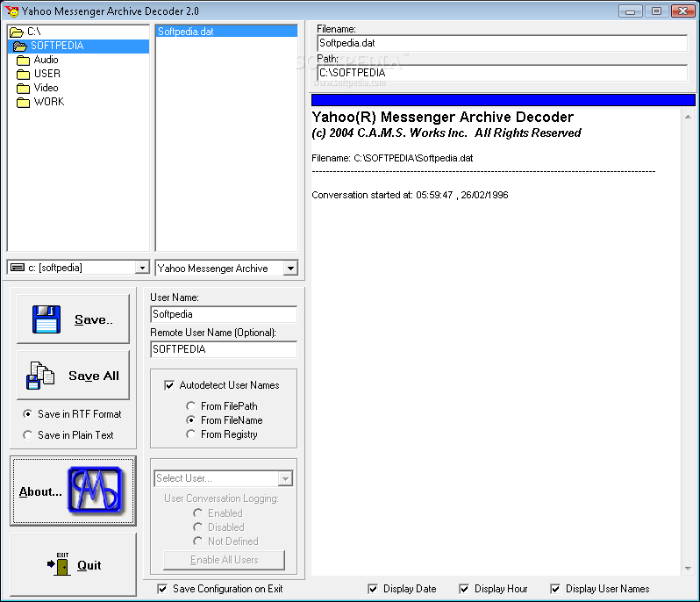Open the Yahoo Messenger Archive file type dropdown
700x602 pixels.
point(290,268)
